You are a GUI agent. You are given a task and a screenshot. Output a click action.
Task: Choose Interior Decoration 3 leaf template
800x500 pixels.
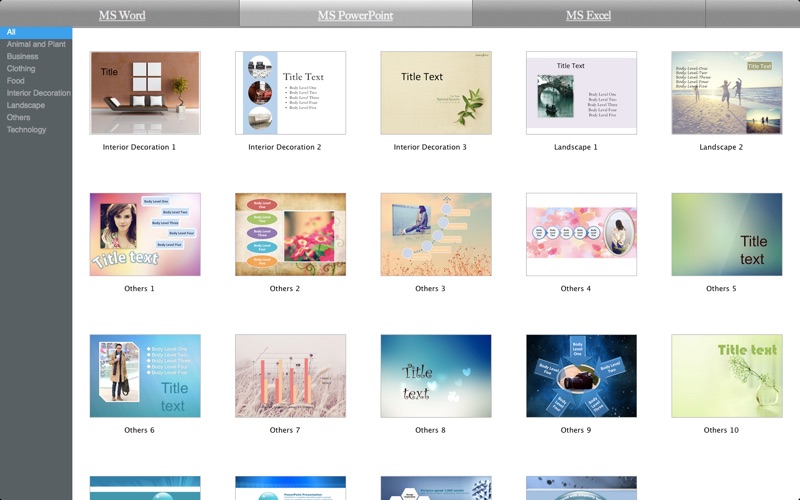tap(436, 93)
